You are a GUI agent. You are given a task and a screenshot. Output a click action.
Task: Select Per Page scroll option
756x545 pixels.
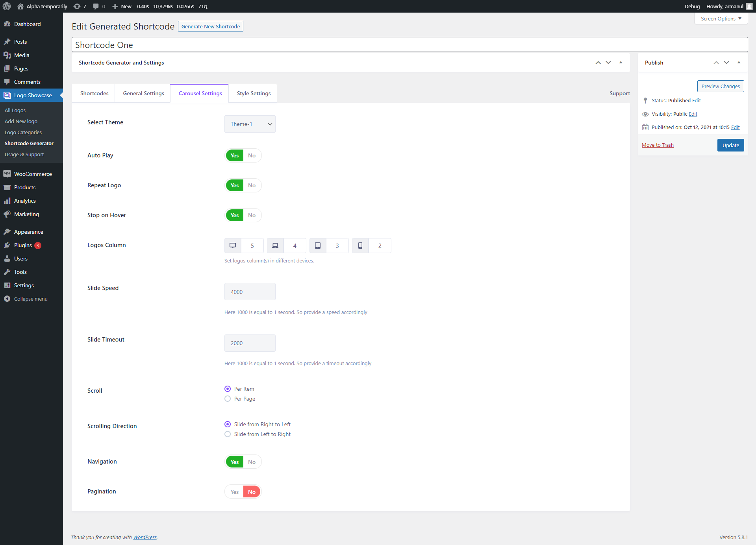pyautogui.click(x=227, y=398)
